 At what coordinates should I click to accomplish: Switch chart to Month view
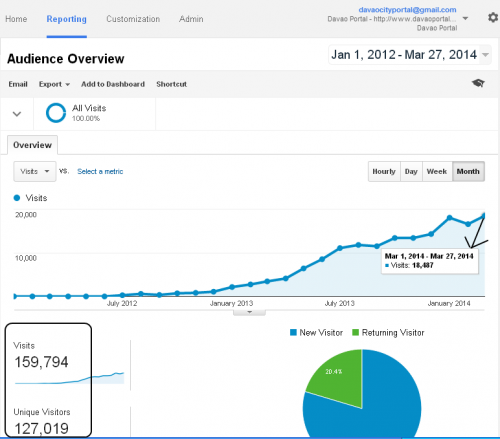pos(468,171)
